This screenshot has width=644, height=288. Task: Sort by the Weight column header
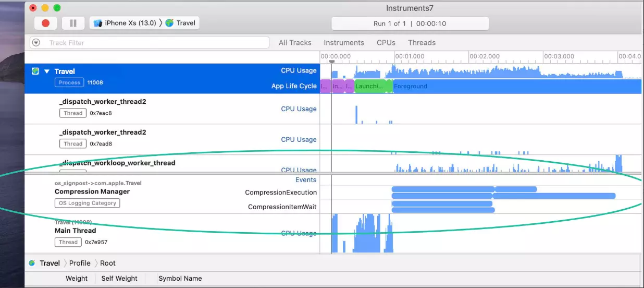(x=77, y=279)
